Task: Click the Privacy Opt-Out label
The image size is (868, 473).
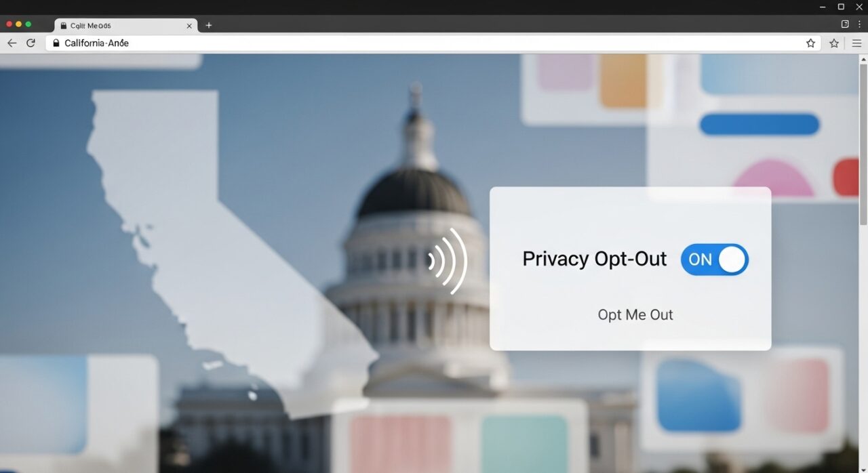Action: tap(595, 259)
